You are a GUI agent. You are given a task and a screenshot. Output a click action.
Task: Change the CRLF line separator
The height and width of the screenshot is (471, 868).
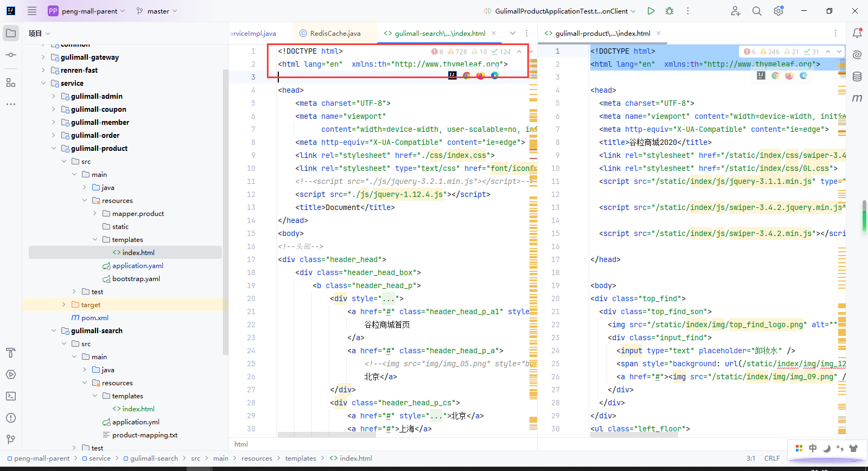coord(771,458)
